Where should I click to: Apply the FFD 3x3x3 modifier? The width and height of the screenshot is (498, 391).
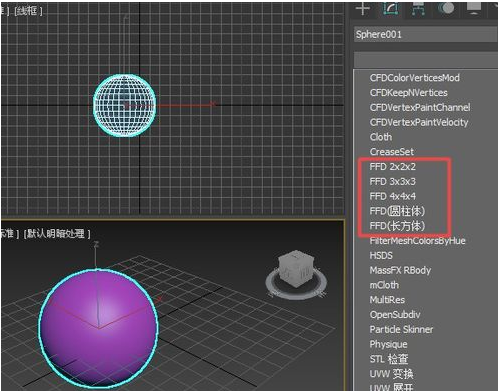tap(393, 181)
